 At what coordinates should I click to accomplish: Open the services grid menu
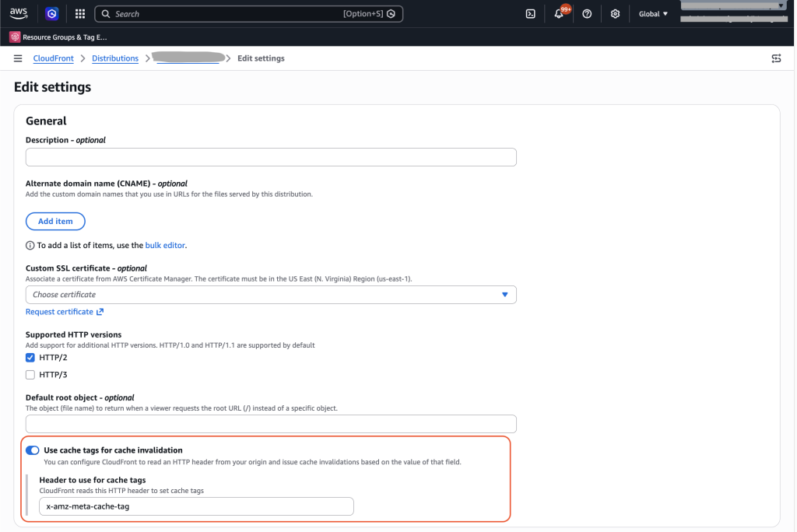tap(80, 14)
